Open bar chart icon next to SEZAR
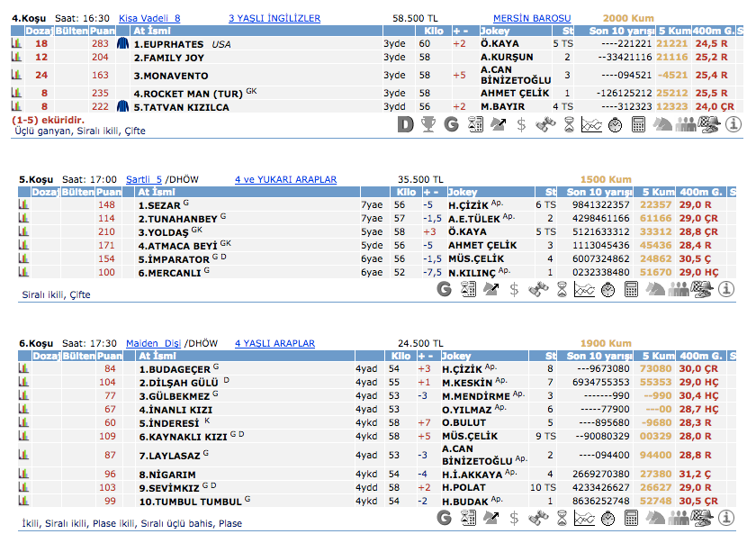 point(23,204)
